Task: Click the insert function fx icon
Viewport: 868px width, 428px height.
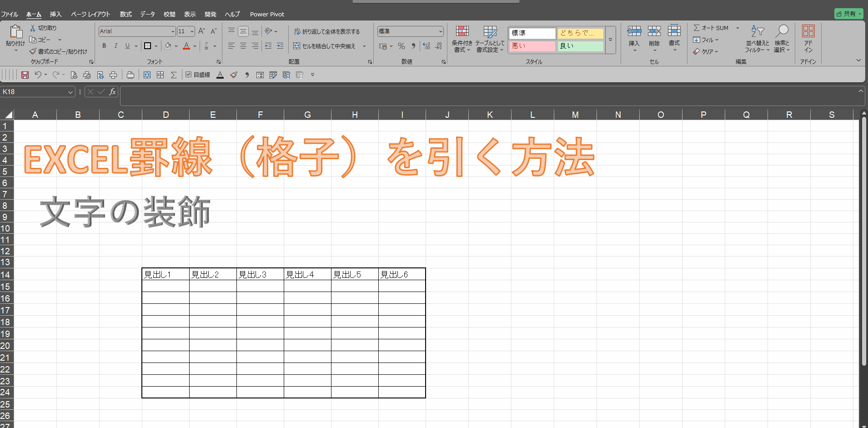Action: click(112, 92)
